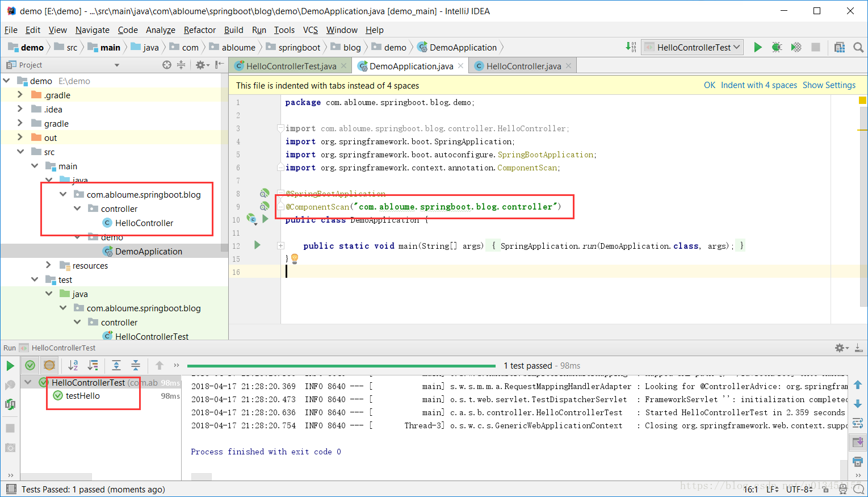Open HelloControllerTest run configuration dropdown
The width and height of the screenshot is (868, 497).
[693, 47]
